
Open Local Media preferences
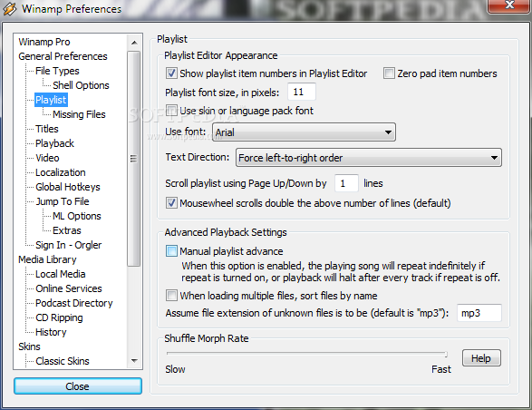(61, 274)
